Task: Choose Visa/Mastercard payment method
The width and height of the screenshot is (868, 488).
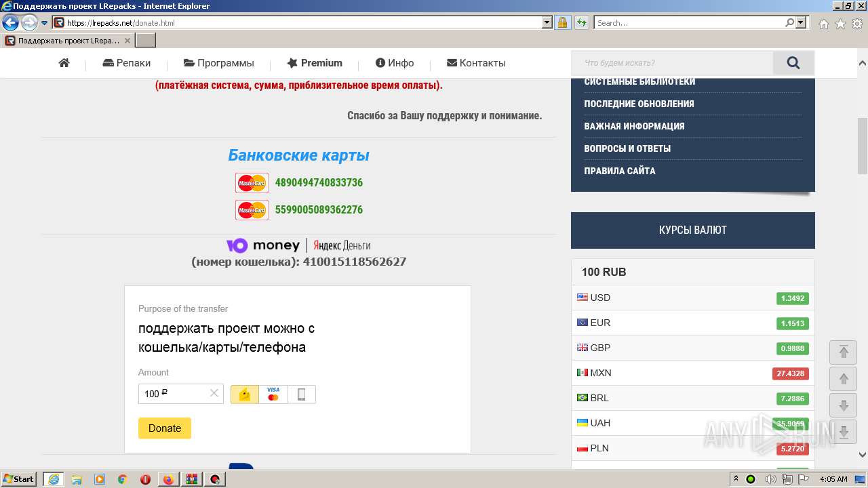Action: point(273,394)
